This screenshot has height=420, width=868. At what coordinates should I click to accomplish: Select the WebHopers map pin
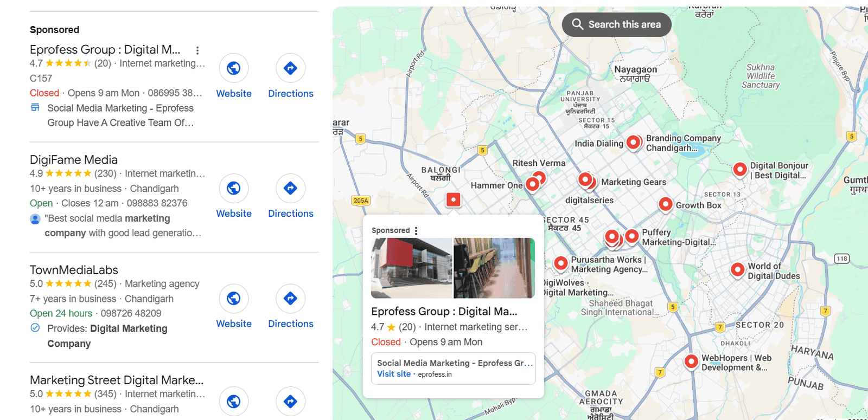point(691,361)
